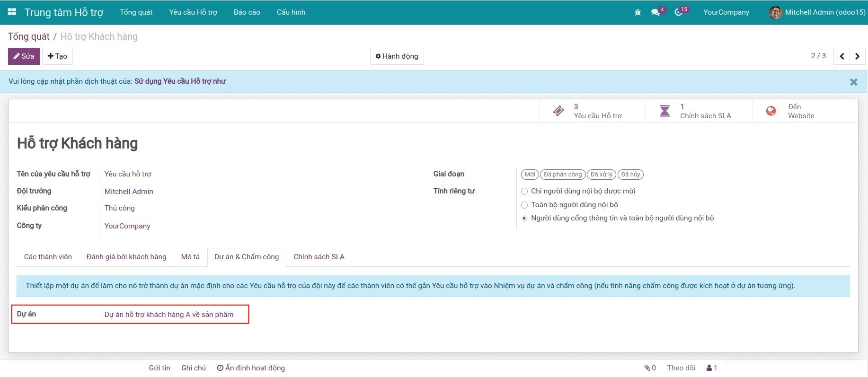The height and width of the screenshot is (377, 868).
Task: Click the Sửa edit button
Action: (24, 56)
